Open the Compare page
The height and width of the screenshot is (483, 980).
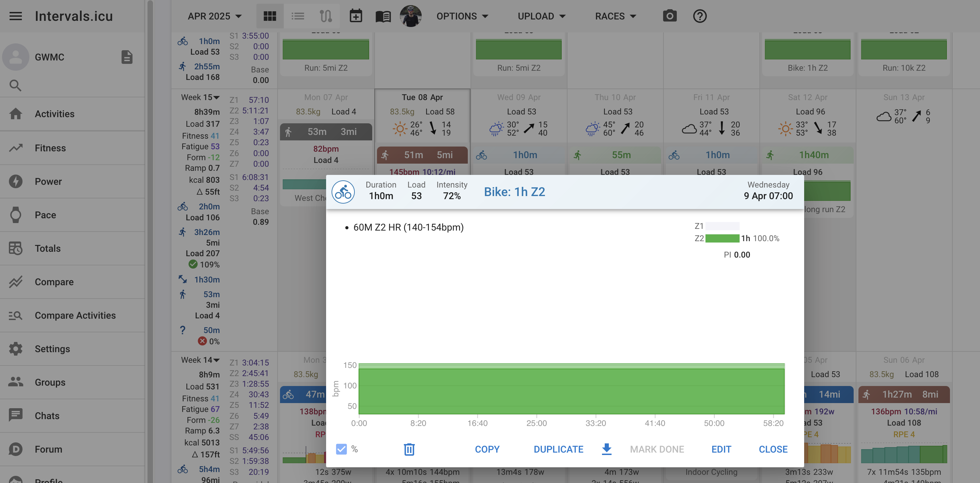click(x=72, y=282)
